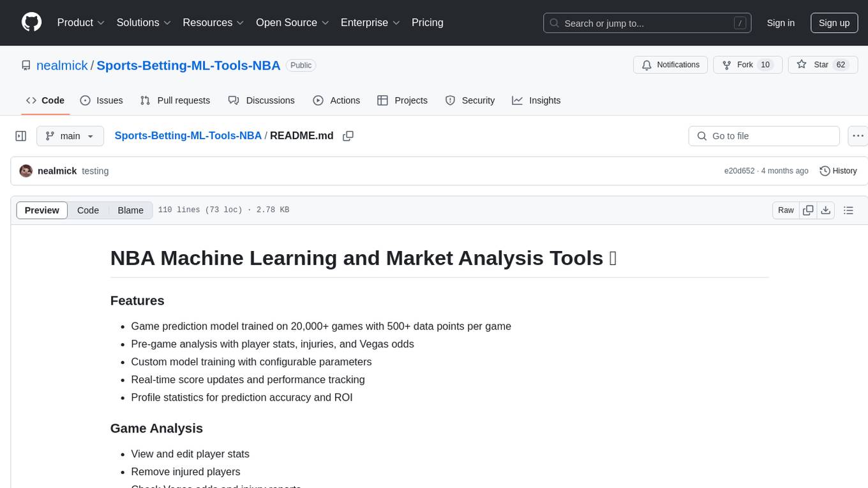Image resolution: width=868 pixels, height=488 pixels.
Task: Click the Notifications bell button
Action: click(x=670, y=65)
